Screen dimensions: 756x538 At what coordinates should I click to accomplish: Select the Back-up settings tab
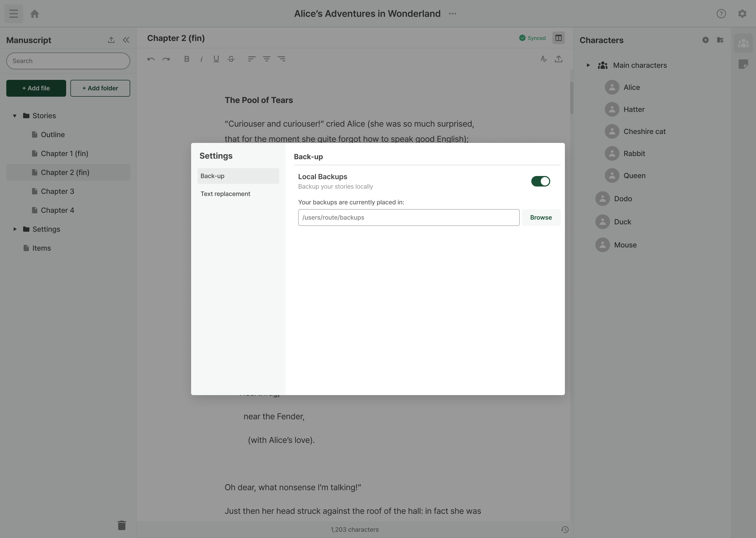click(238, 176)
